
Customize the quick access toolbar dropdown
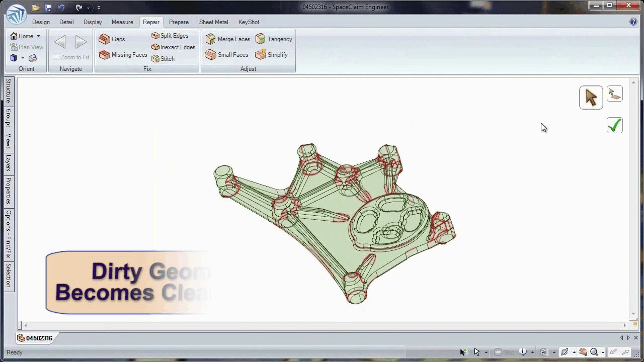[x=99, y=8]
